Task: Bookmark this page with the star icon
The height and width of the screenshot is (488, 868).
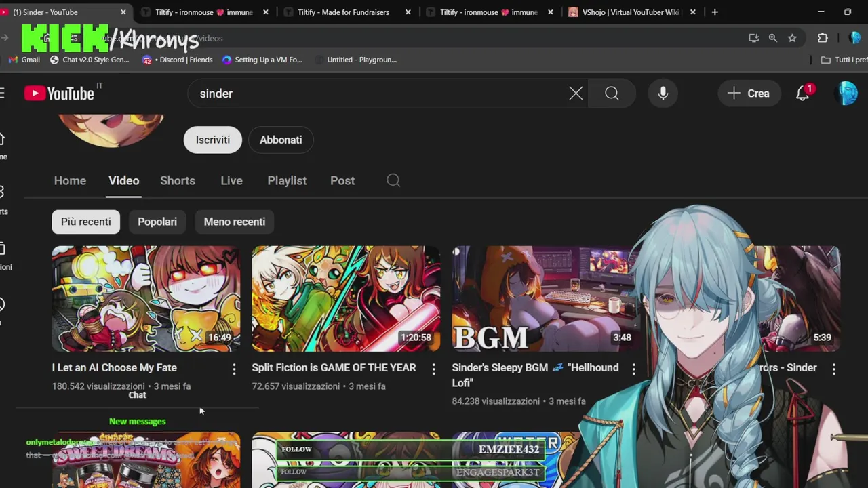Action: (x=792, y=38)
